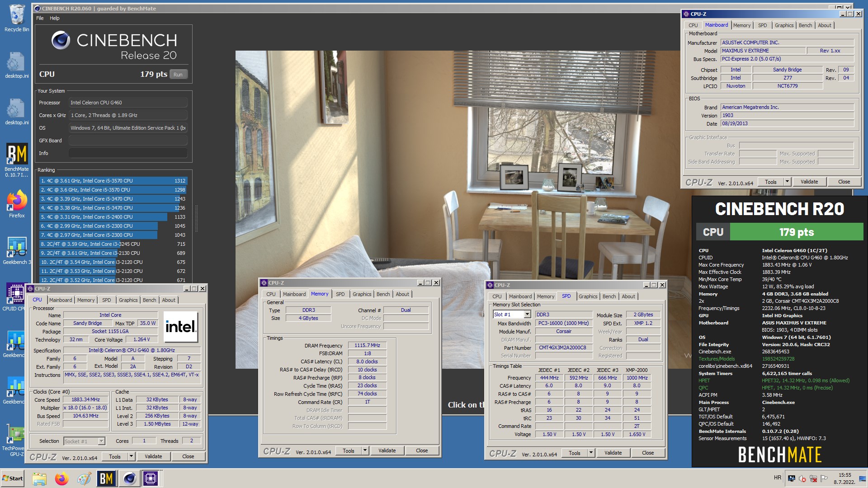Open the Help menu in Cinebench

coord(55,18)
